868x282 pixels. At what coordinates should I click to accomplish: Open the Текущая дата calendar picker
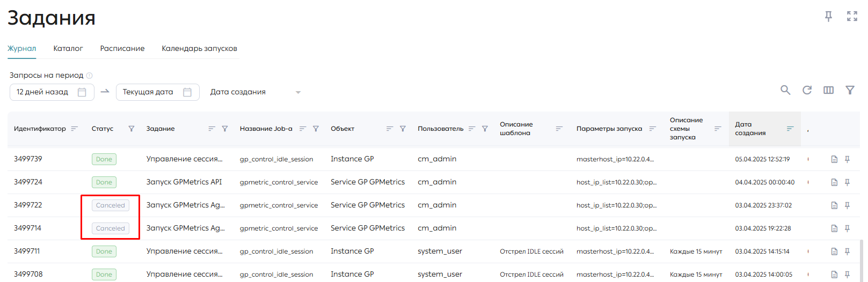coord(187,92)
